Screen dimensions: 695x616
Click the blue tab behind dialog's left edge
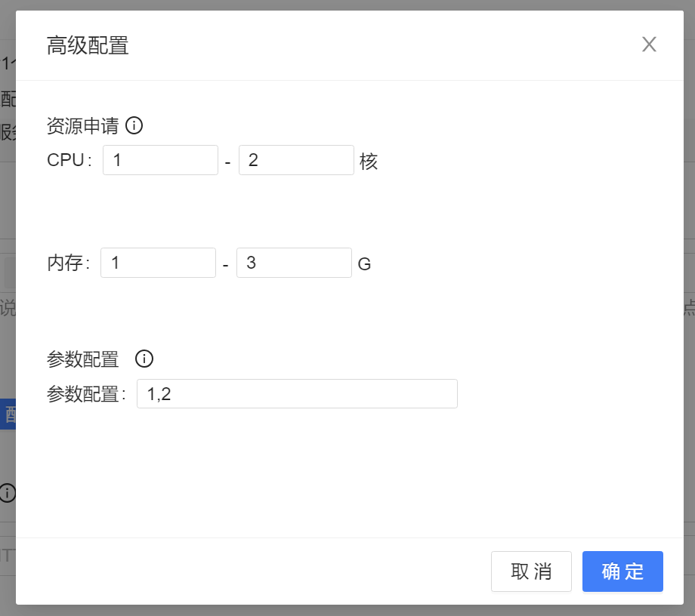click(8, 414)
